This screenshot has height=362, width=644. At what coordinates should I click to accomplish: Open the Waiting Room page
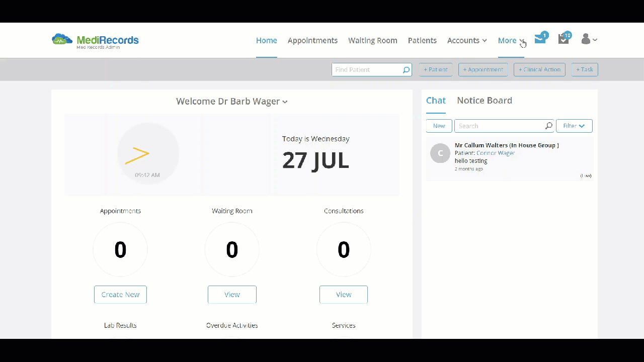(373, 40)
